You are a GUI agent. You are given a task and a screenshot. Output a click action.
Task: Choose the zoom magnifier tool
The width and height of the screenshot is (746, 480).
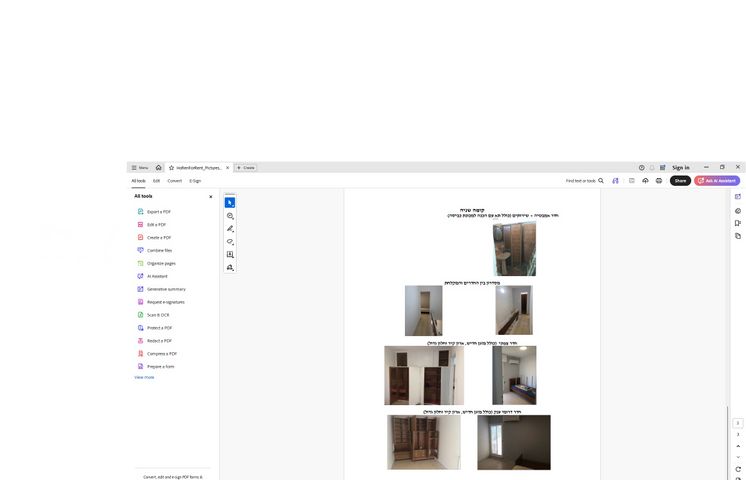(230, 216)
